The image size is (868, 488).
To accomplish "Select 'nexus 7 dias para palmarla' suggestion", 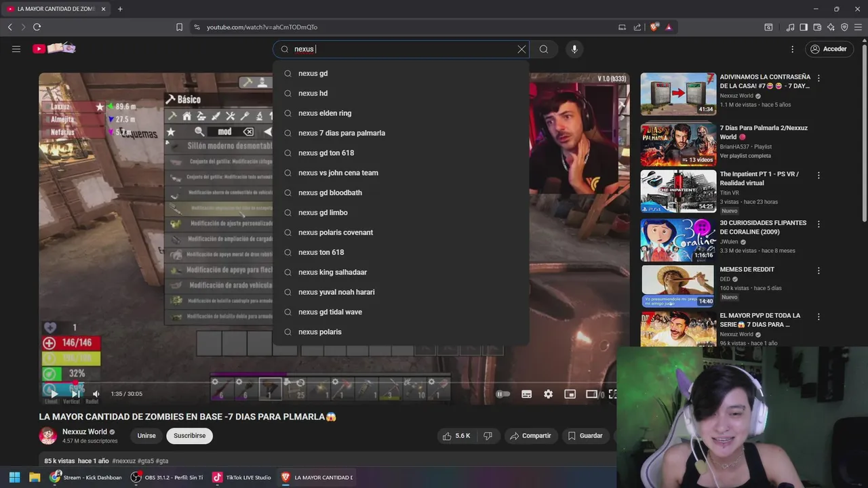I will [x=401, y=133].
